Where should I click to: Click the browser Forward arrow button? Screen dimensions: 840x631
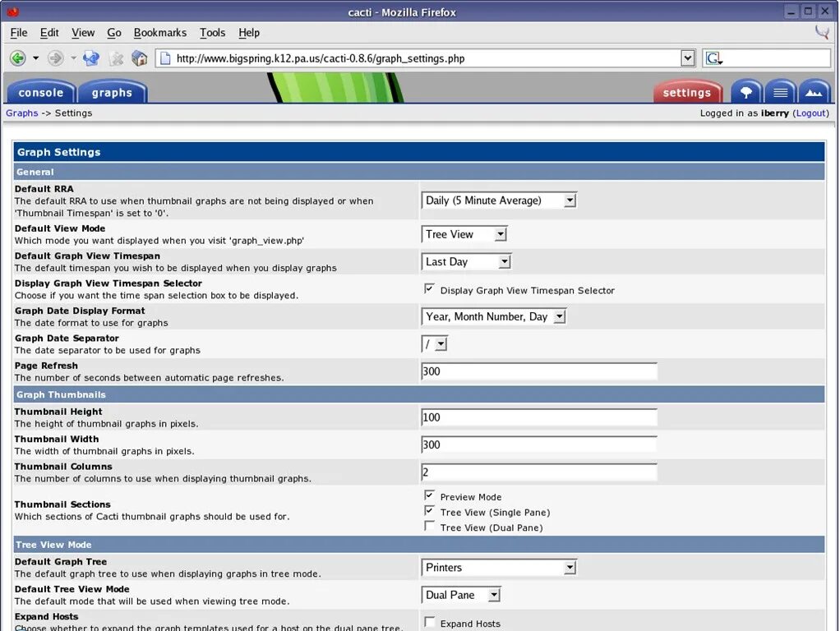[x=56, y=58]
